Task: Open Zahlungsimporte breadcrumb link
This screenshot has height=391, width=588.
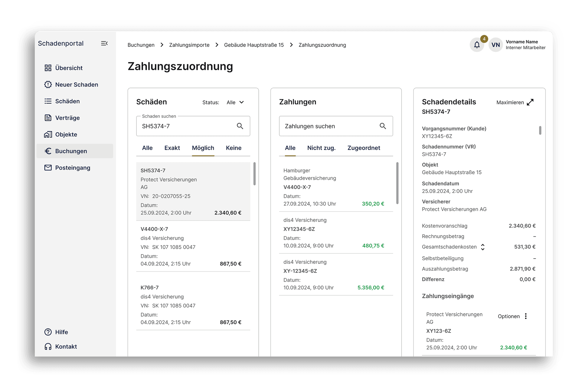Action: 189,45
